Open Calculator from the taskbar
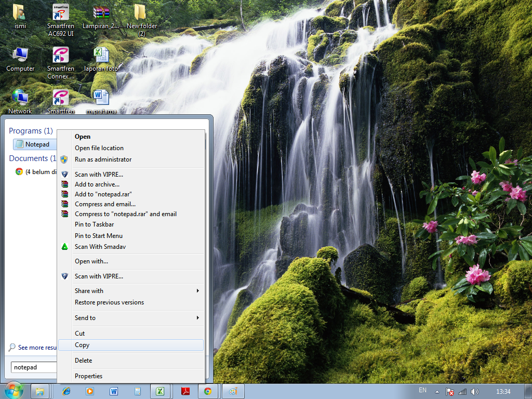The image size is (532, 399). coord(137,391)
